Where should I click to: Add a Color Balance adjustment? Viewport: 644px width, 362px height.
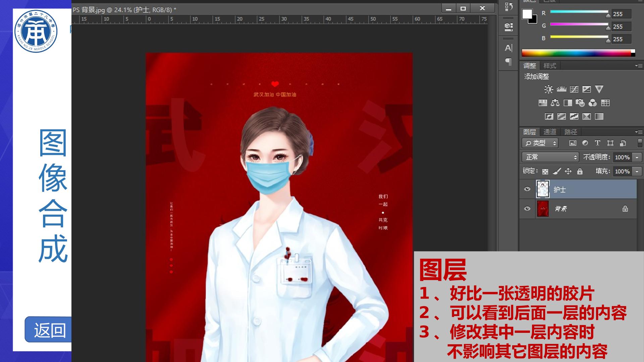(555, 103)
